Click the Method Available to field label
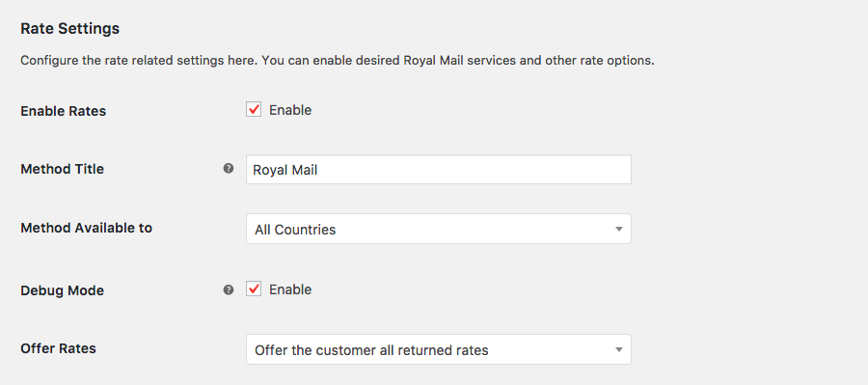The height and width of the screenshot is (385, 868). click(87, 228)
